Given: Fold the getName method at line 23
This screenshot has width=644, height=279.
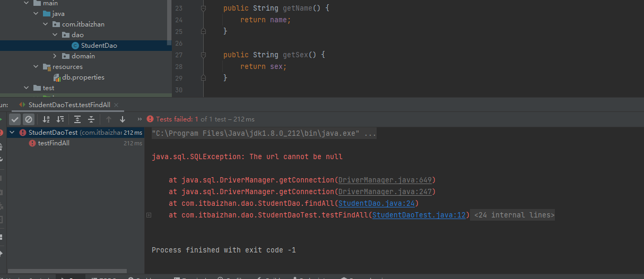Looking at the screenshot, I should tap(203, 8).
